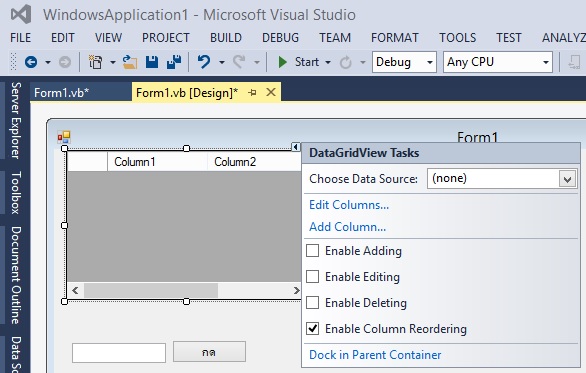This screenshot has width=586, height=373.
Task: Save all files with the double floppy icon
Action: pos(174,62)
